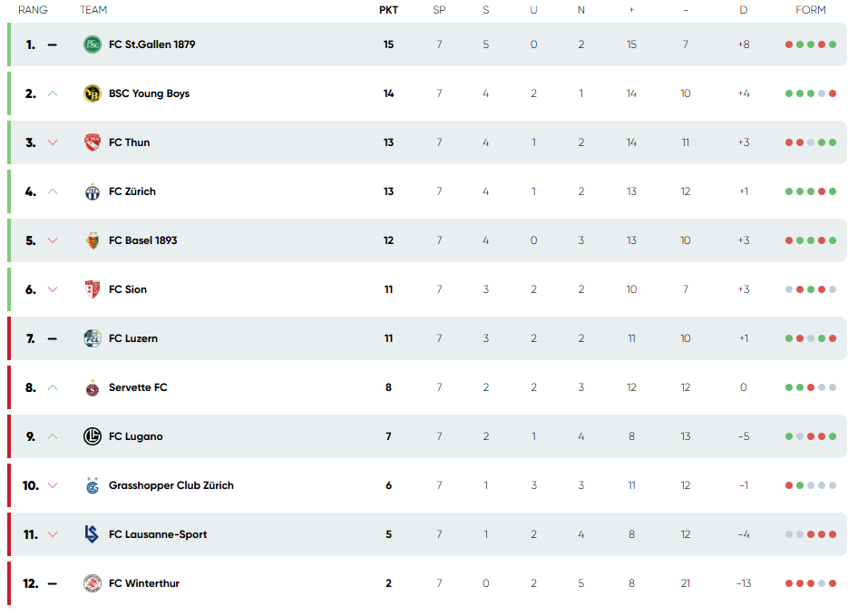Viewport: 858px width, 616px height.
Task: Click the FC Thun club crest
Action: click(x=92, y=142)
